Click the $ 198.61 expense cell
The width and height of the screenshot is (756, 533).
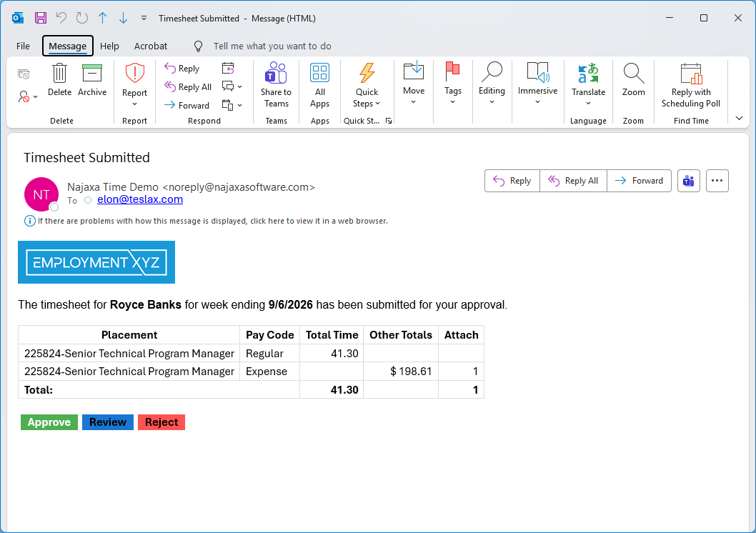pyautogui.click(x=401, y=372)
